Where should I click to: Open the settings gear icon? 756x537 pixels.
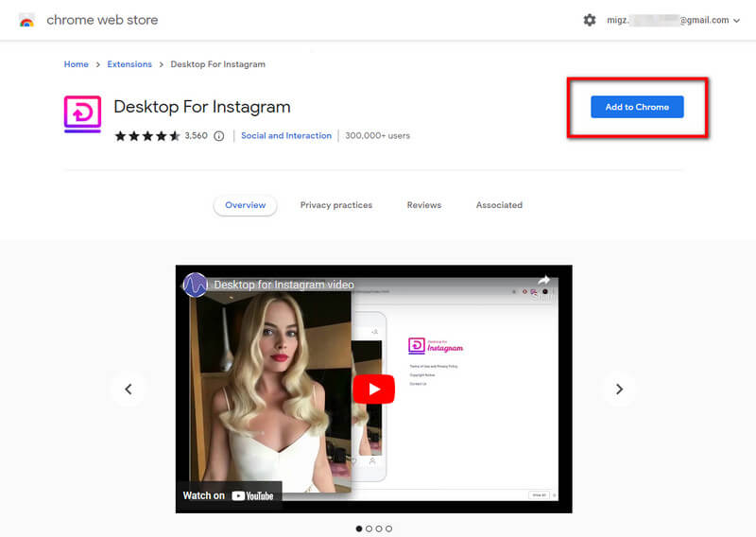tap(589, 20)
